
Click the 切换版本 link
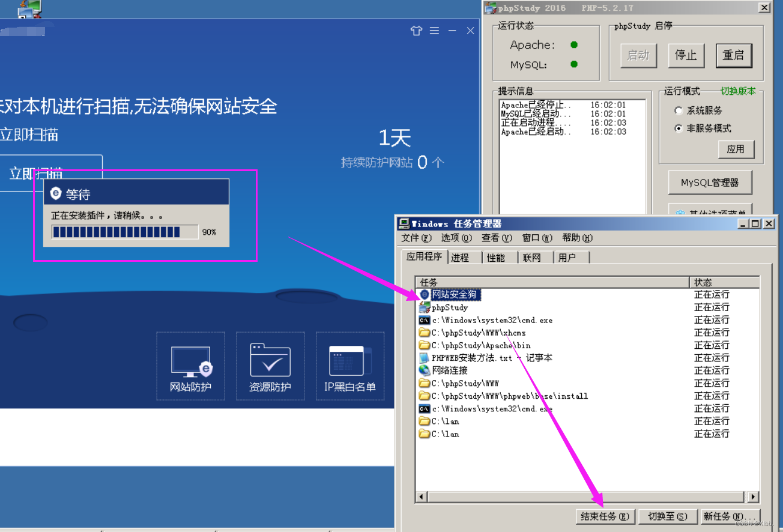click(x=738, y=91)
